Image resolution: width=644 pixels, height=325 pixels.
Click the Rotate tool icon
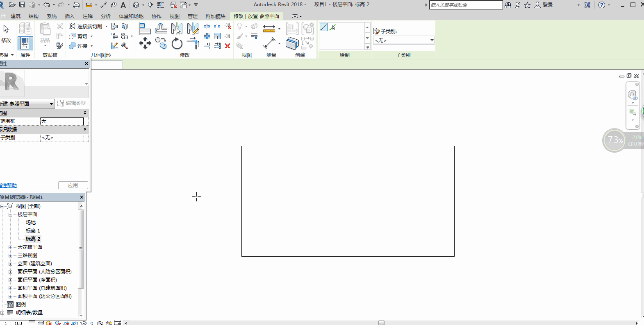pos(177,43)
